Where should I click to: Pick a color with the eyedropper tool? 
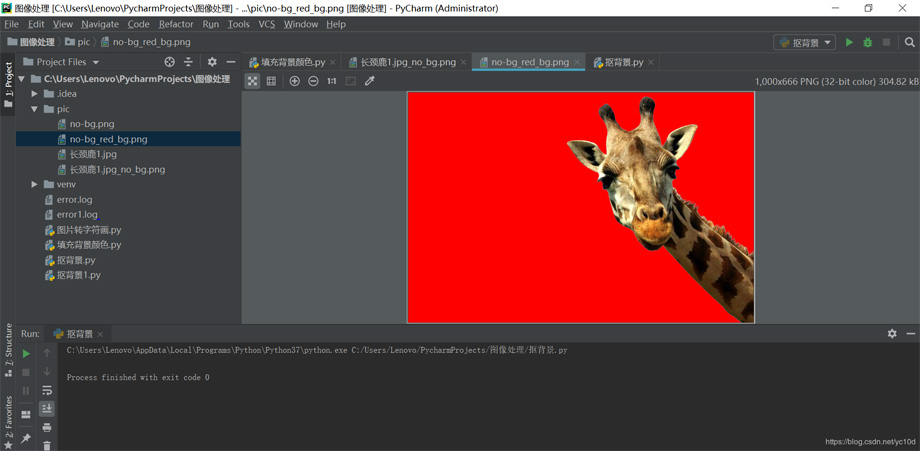pyautogui.click(x=370, y=81)
